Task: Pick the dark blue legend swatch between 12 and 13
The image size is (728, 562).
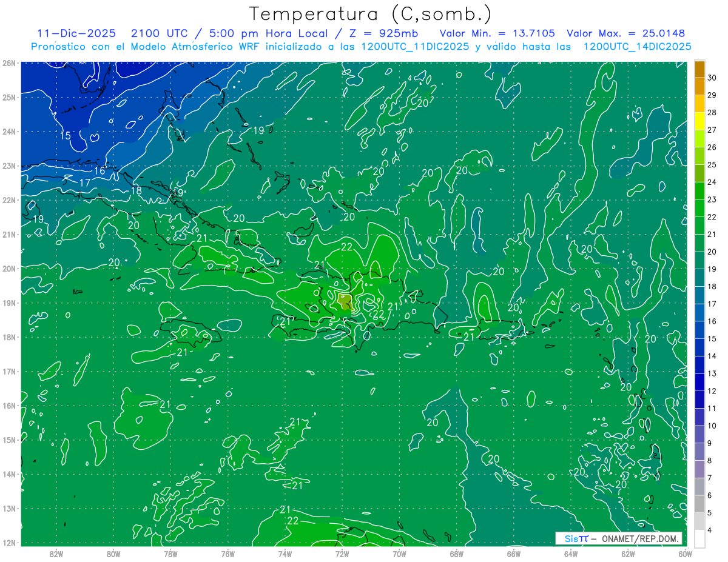Action: tap(699, 383)
